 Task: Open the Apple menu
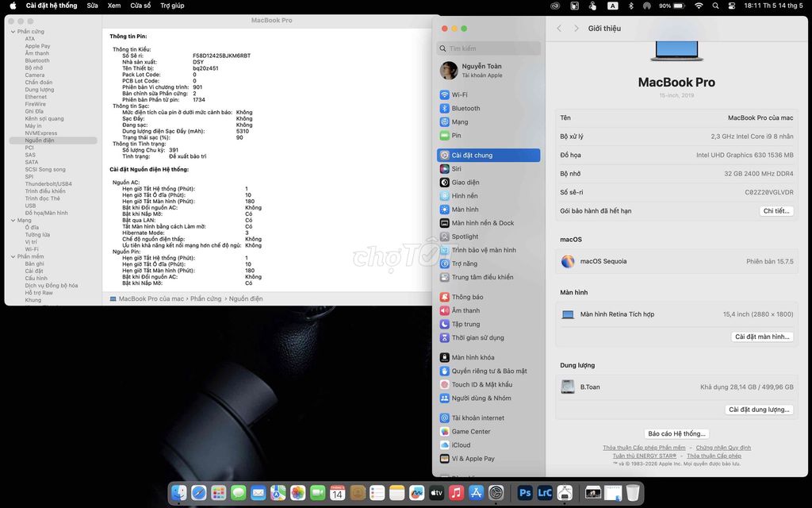[13, 6]
